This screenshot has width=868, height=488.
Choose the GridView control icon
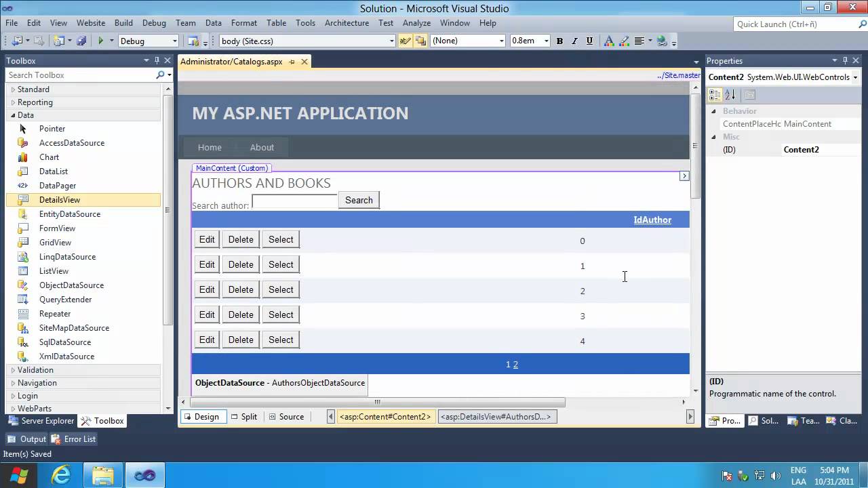pos(23,243)
